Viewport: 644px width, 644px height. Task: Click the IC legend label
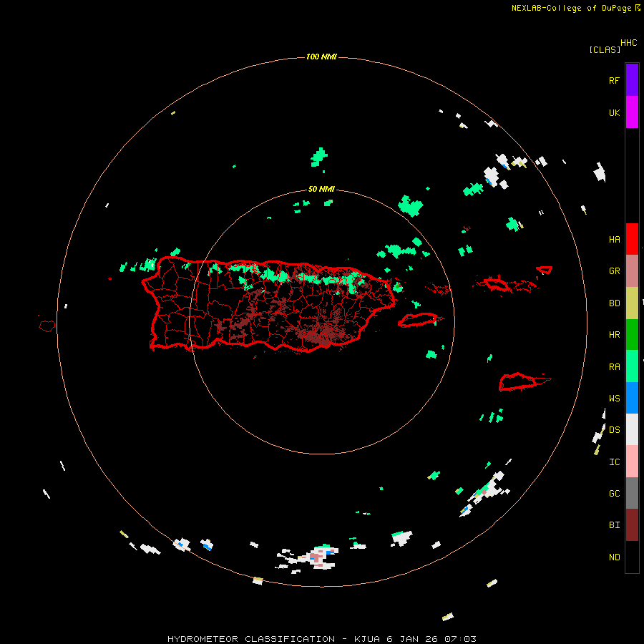coord(614,462)
